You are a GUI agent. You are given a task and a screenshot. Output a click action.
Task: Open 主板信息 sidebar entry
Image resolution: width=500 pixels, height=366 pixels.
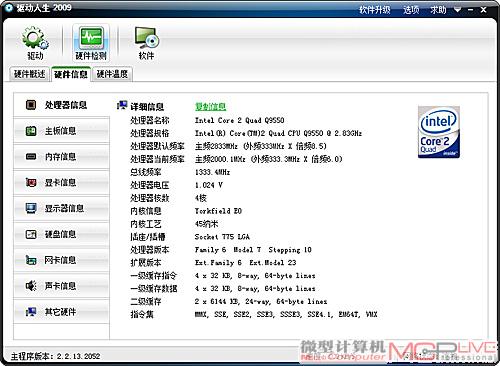pos(62,131)
